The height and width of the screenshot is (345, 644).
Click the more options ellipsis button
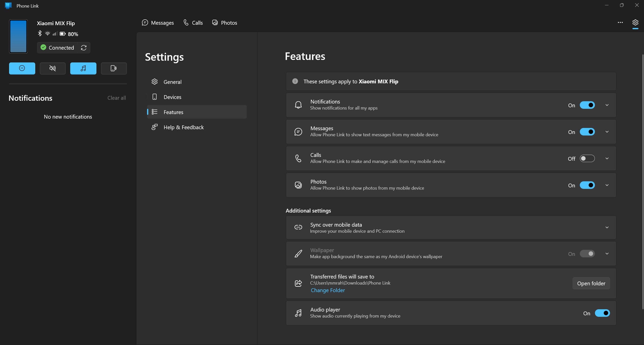[x=620, y=23]
